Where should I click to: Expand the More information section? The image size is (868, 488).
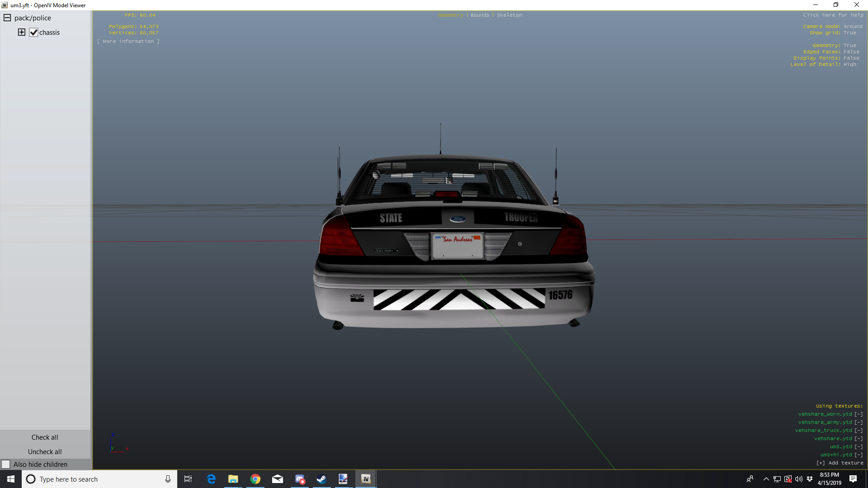[128, 41]
